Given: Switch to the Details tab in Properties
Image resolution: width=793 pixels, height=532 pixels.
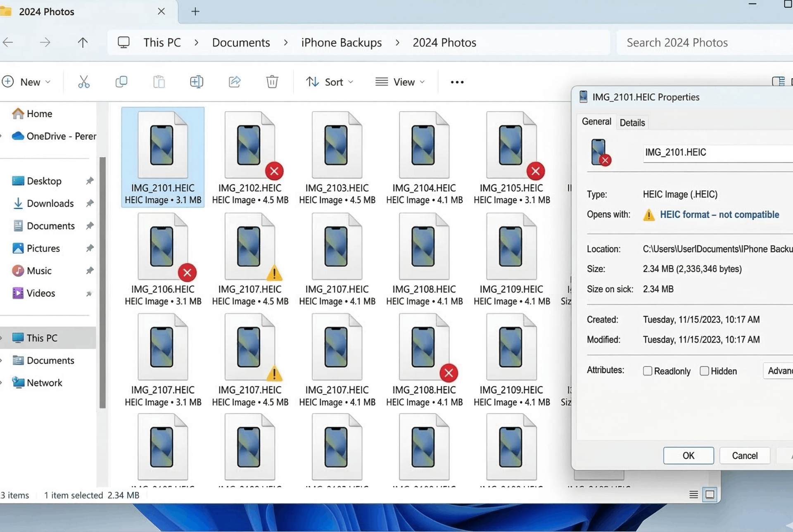Looking at the screenshot, I should click(x=632, y=122).
